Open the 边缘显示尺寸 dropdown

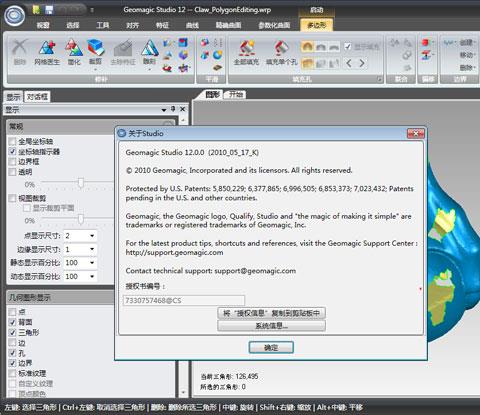point(92,249)
